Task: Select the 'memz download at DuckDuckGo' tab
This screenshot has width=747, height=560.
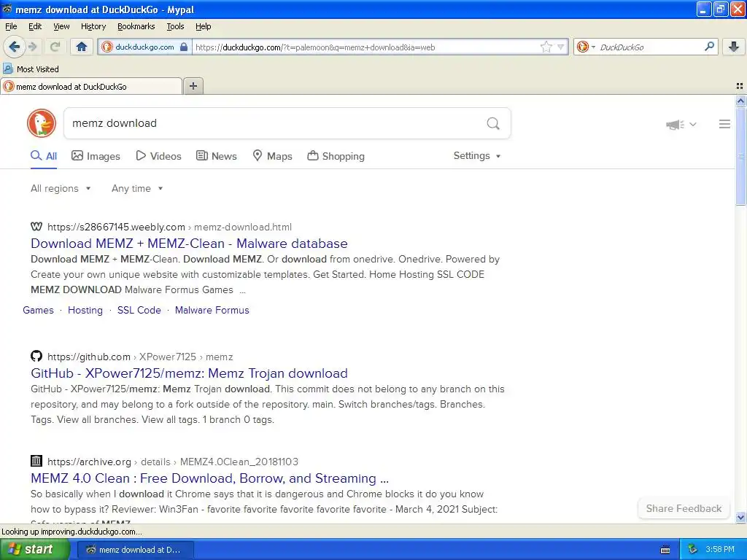Action: [x=91, y=86]
